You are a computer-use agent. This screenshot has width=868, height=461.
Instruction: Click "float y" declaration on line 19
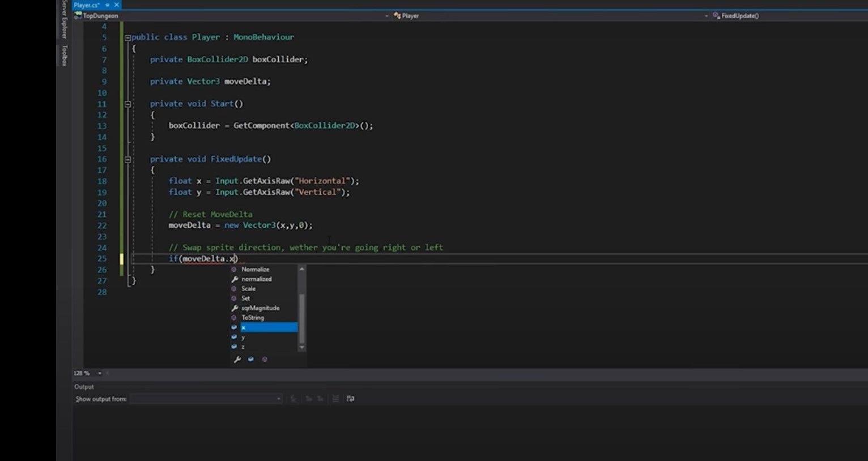[185, 193]
